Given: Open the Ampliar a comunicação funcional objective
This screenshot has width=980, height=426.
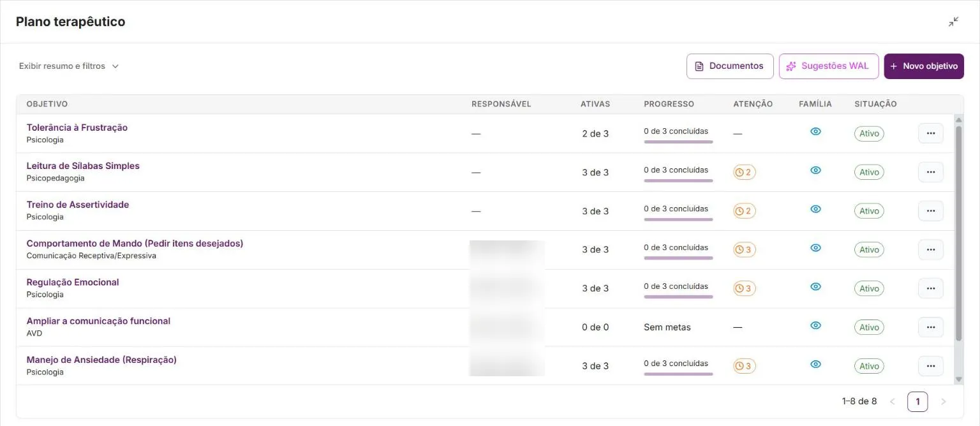Looking at the screenshot, I should click(x=98, y=321).
